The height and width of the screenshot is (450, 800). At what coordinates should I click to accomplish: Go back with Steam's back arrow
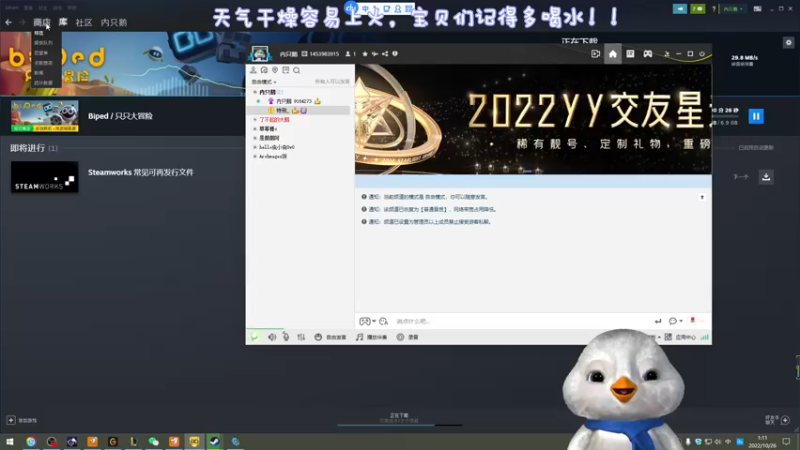point(9,22)
